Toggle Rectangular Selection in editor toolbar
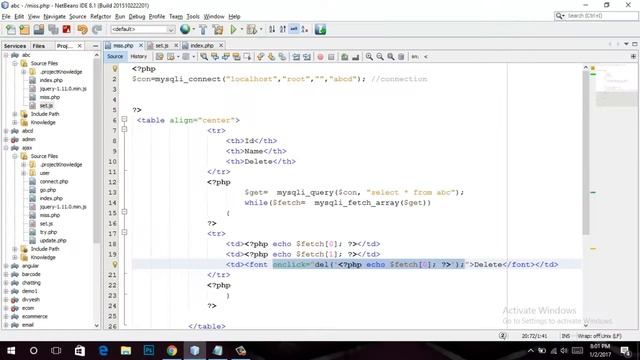Screen dimensions: 640x360 click(247, 57)
